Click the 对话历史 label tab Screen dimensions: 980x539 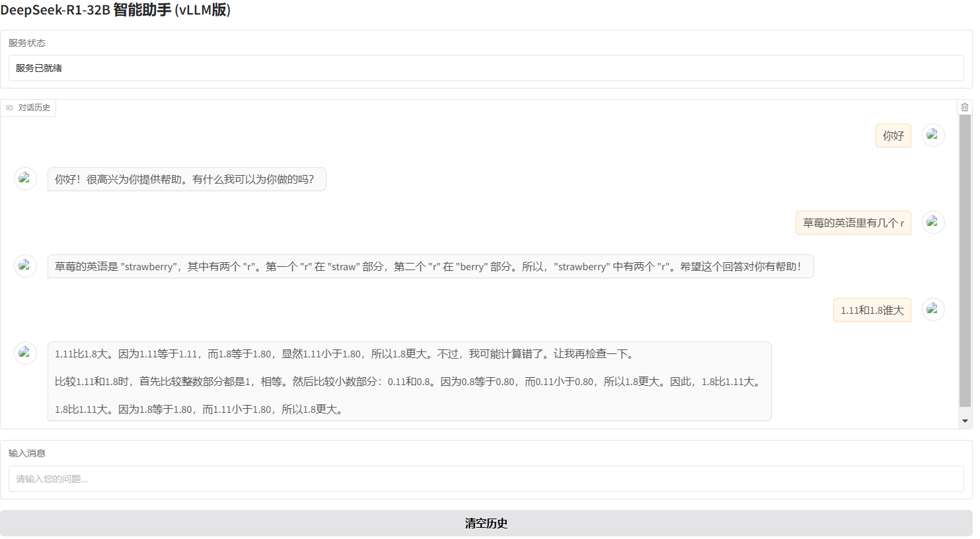tap(28, 108)
